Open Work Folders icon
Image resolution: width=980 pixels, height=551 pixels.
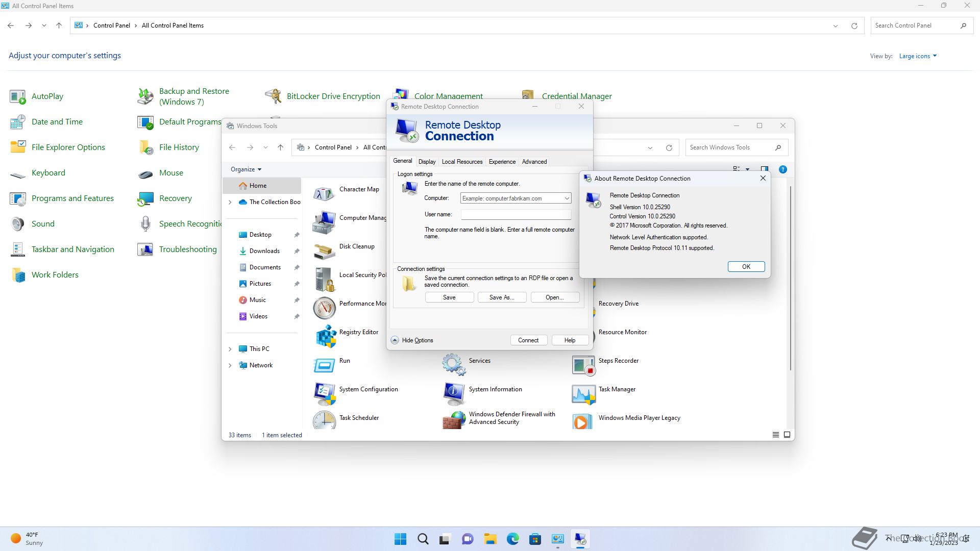point(18,275)
